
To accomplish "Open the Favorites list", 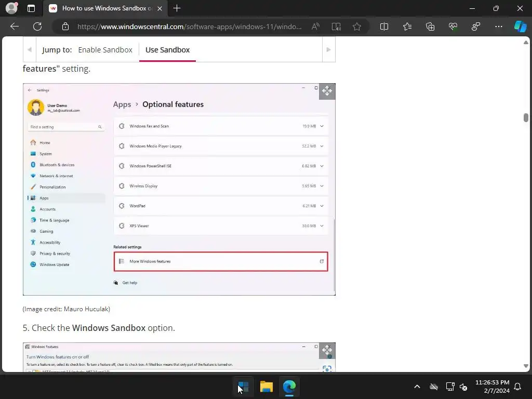I will 407,26.
